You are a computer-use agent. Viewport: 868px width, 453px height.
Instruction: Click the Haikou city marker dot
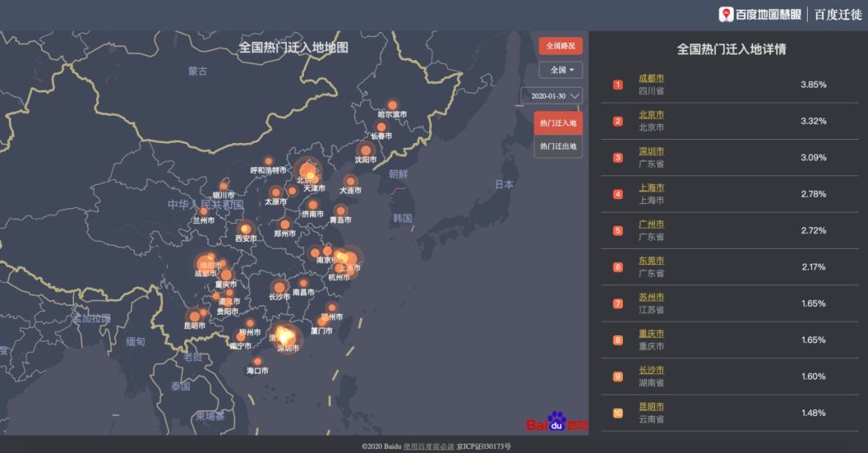(257, 361)
